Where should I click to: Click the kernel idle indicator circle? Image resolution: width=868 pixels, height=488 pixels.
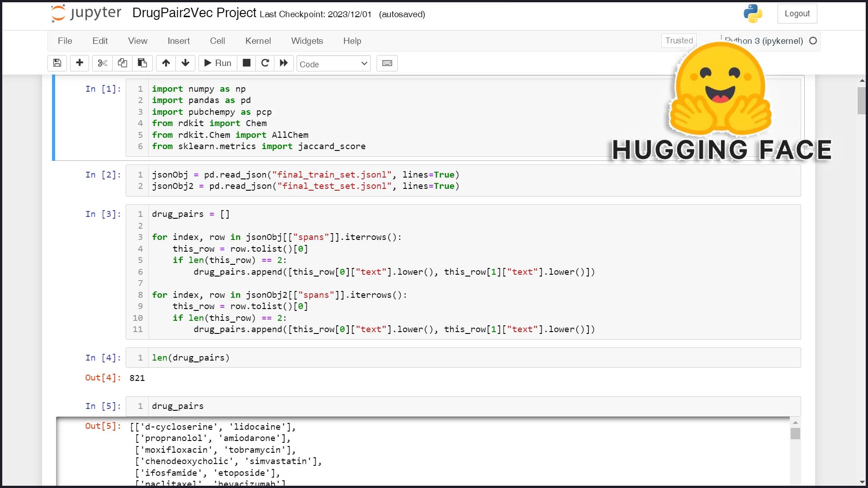(813, 41)
